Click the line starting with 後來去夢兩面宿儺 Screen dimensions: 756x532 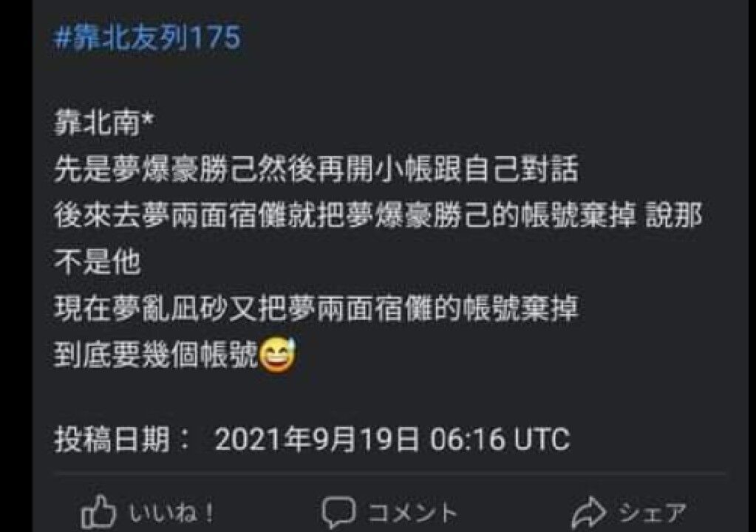point(378,215)
